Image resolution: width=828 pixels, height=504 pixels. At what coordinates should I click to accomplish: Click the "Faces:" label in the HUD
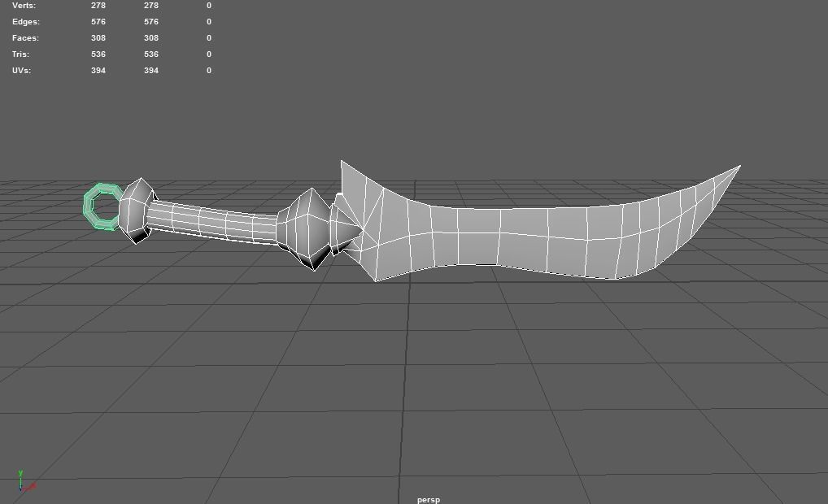25,38
